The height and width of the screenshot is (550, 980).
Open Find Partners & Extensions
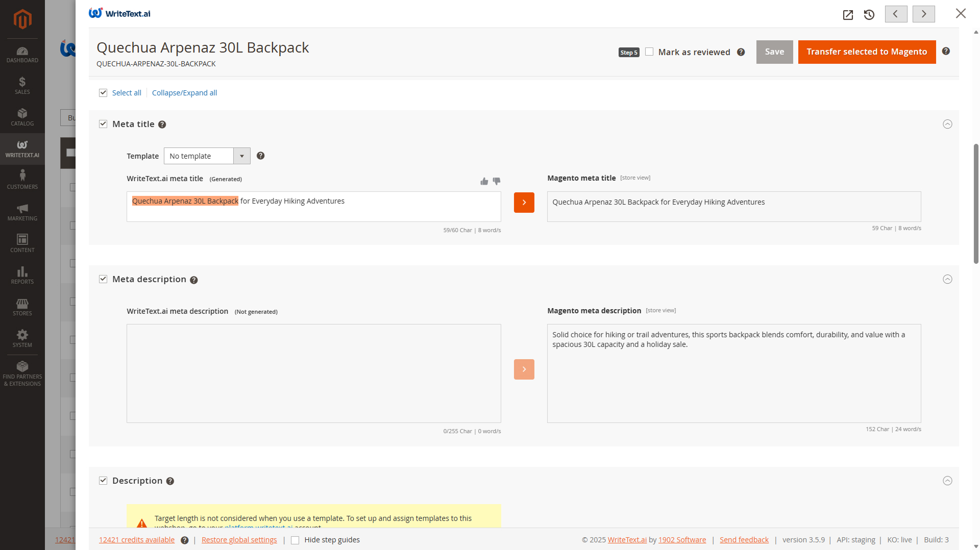point(22,374)
